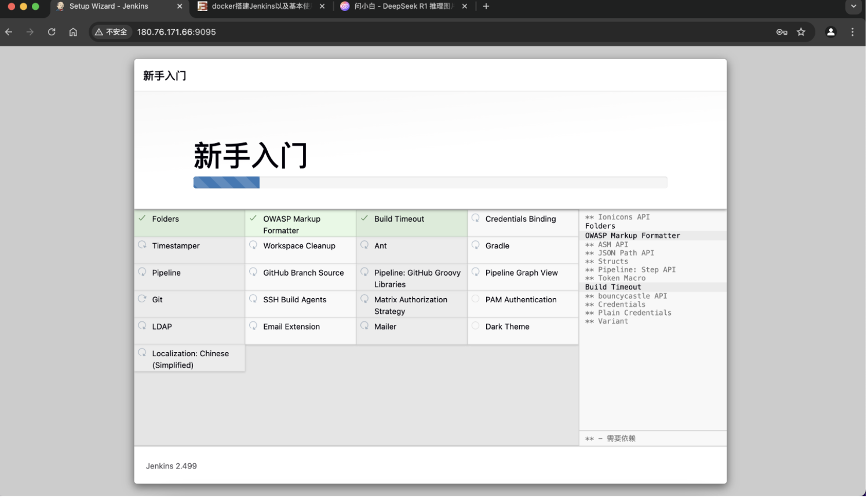
Task: Click the browser forward arrow
Action: click(x=30, y=32)
